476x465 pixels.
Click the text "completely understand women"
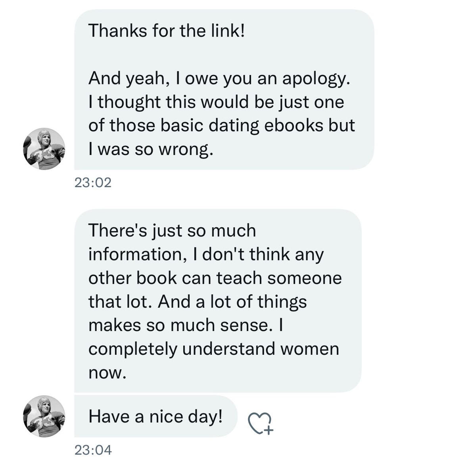(x=214, y=349)
